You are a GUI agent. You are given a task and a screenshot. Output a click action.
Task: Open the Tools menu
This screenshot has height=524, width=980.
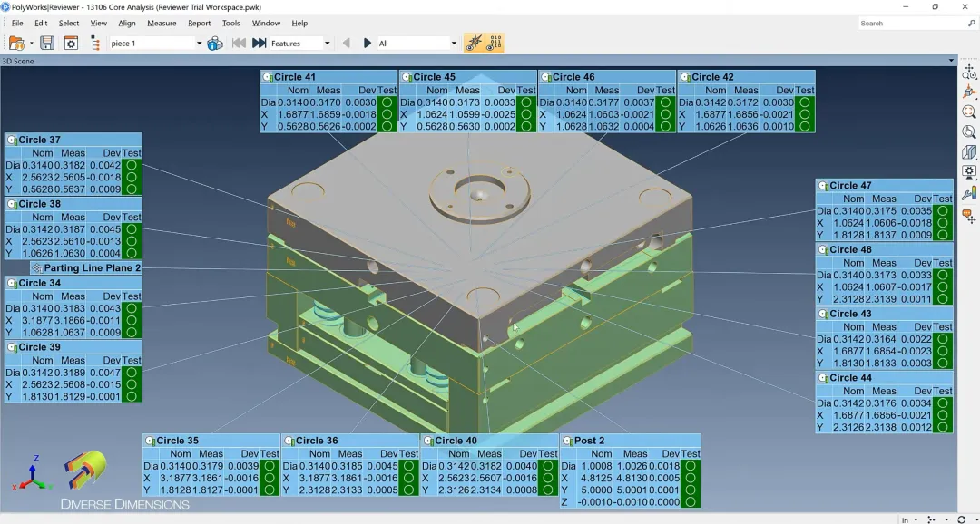click(231, 23)
